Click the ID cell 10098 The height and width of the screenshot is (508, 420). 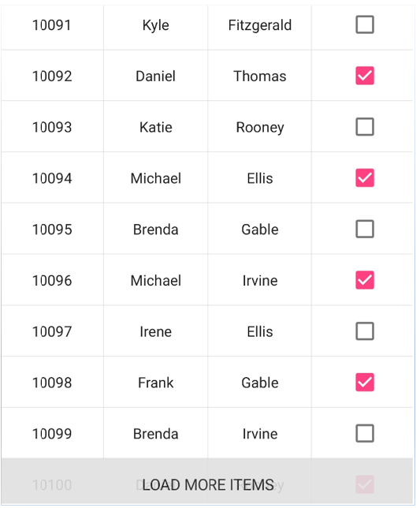click(52, 383)
